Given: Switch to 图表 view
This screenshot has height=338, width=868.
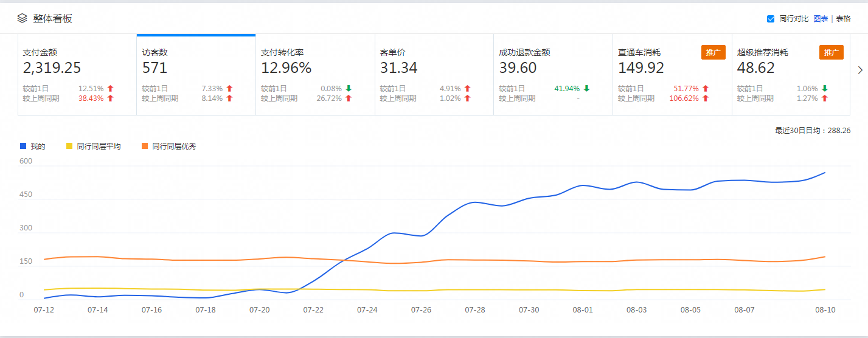Looking at the screenshot, I should pyautogui.click(x=821, y=19).
